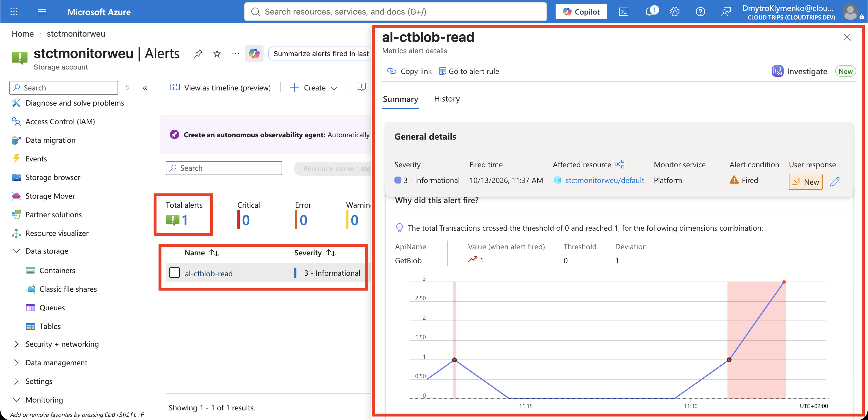Click the Copilot icon beside Alerts title

pyautogui.click(x=254, y=54)
